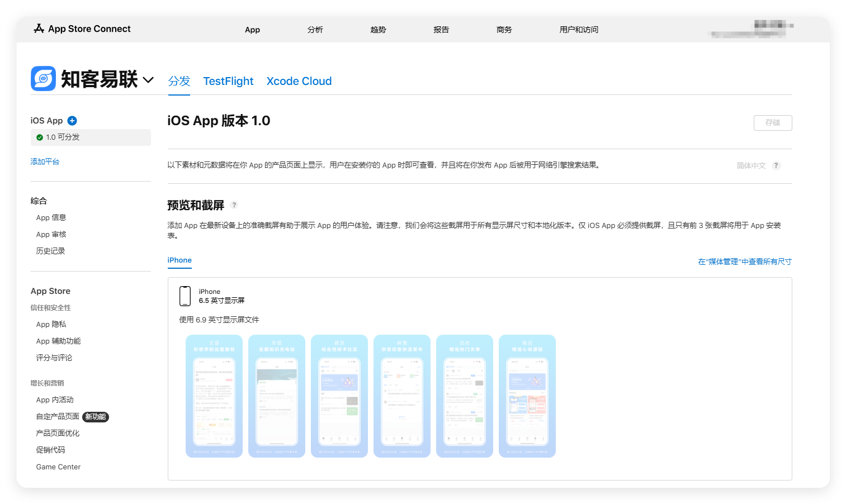Image resolution: width=846 pixels, height=504 pixels.
Task: Switch to the 分发 tab
Action: [x=179, y=81]
